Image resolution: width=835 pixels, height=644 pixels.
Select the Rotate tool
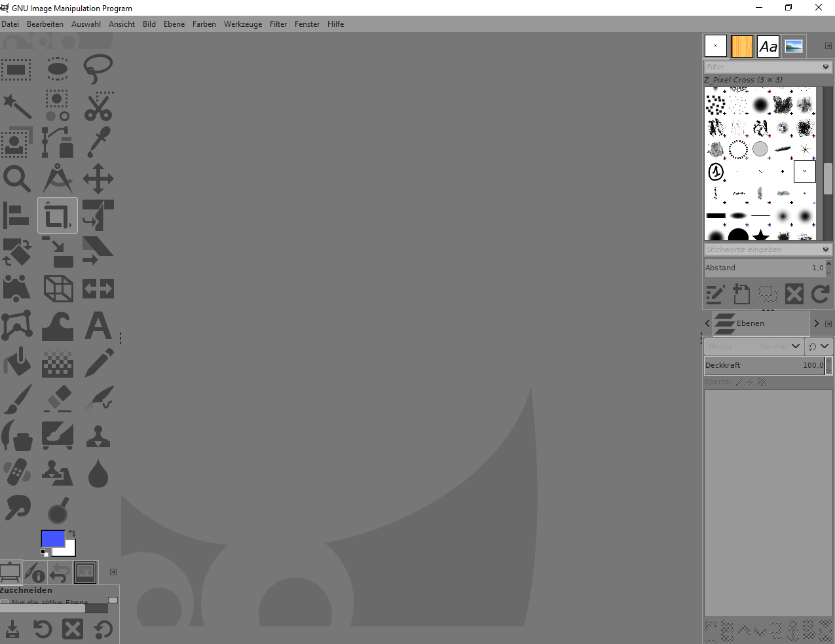pyautogui.click(x=16, y=252)
